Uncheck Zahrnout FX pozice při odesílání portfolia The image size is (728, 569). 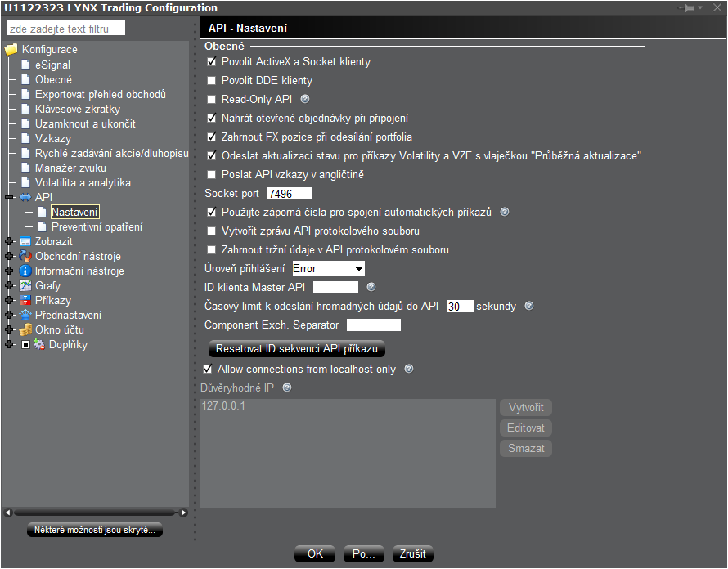(212, 137)
